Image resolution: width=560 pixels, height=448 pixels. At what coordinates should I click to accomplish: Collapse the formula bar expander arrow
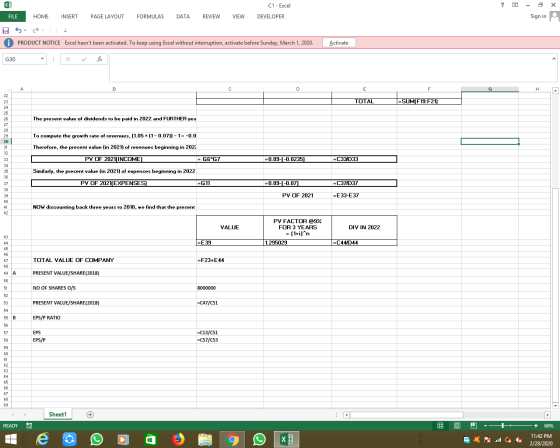(554, 59)
